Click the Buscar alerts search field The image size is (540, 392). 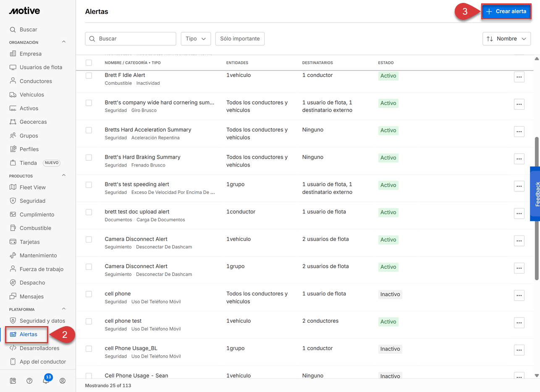pos(135,39)
